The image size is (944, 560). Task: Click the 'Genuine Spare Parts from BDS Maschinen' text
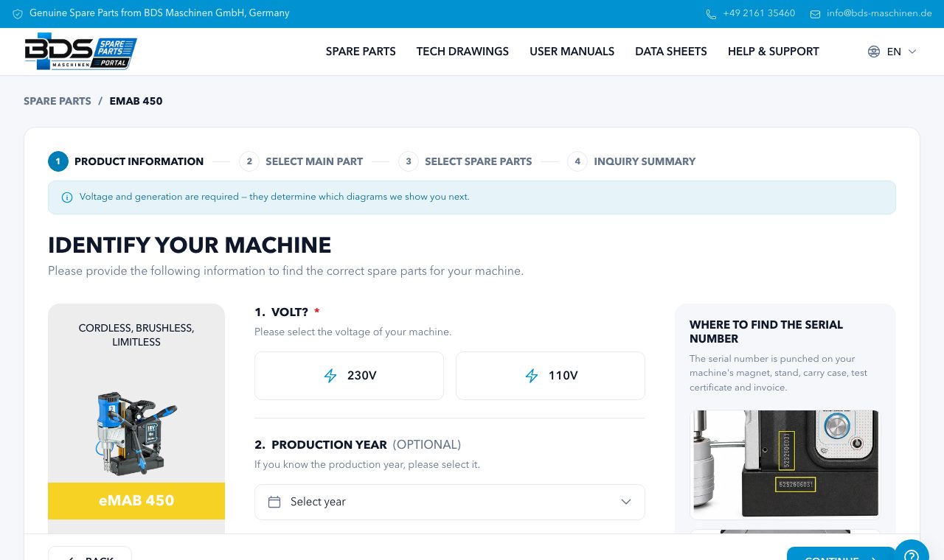click(159, 13)
